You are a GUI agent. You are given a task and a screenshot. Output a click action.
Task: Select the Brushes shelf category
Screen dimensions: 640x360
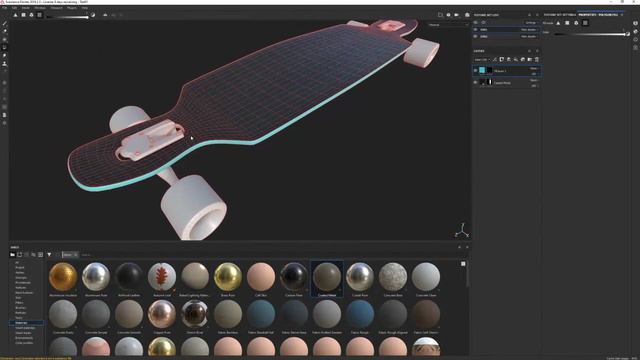click(20, 307)
